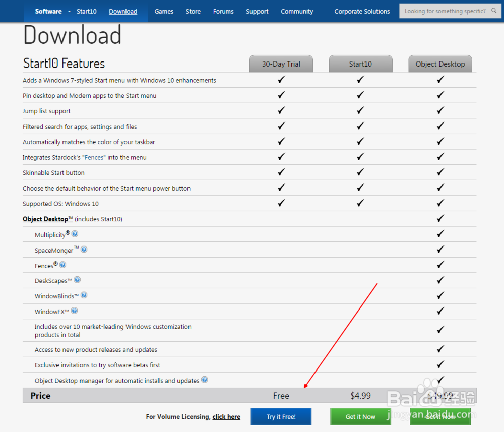The height and width of the screenshot is (432, 504).
Task: Click the Try it Free! button
Action: click(x=281, y=416)
